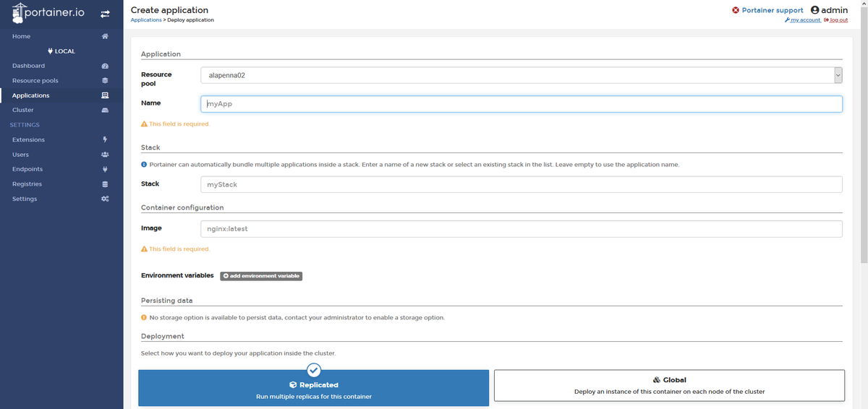Click the Dashboard gauge icon
The width and height of the screenshot is (868, 409).
tap(105, 66)
